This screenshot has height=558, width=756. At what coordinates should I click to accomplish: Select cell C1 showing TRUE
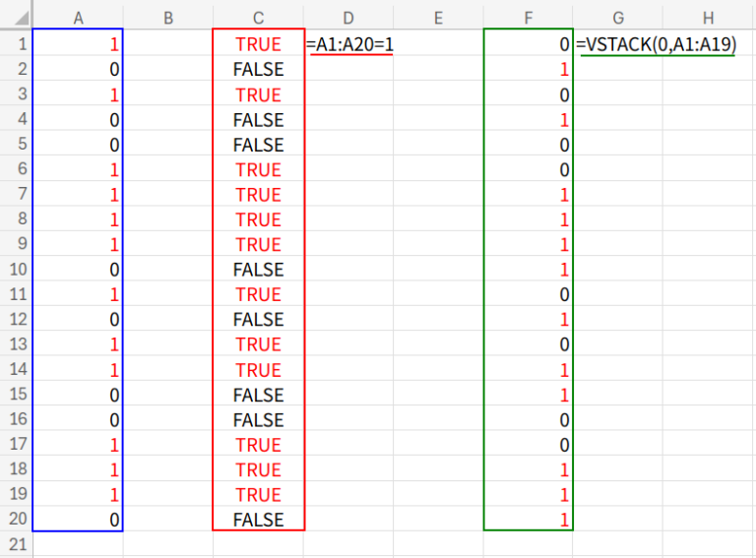pos(258,44)
